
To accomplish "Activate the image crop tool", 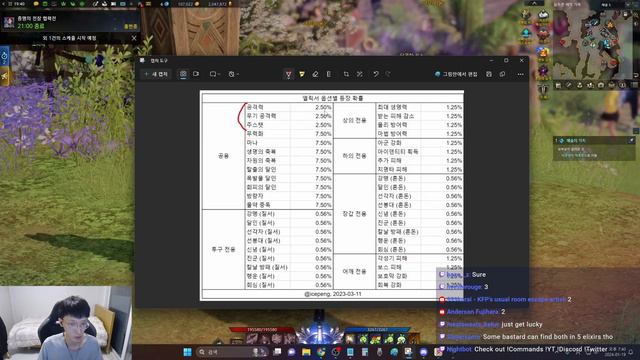I will click(346, 74).
